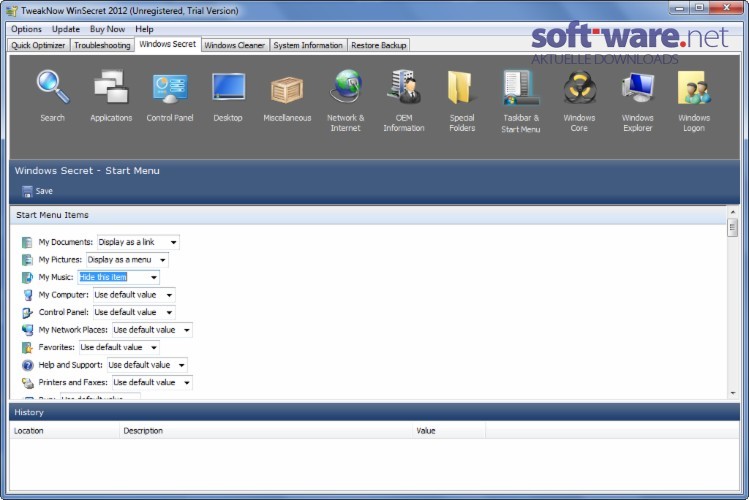Click the My Music label text
This screenshot has width=749, height=500.
[x=55, y=277]
